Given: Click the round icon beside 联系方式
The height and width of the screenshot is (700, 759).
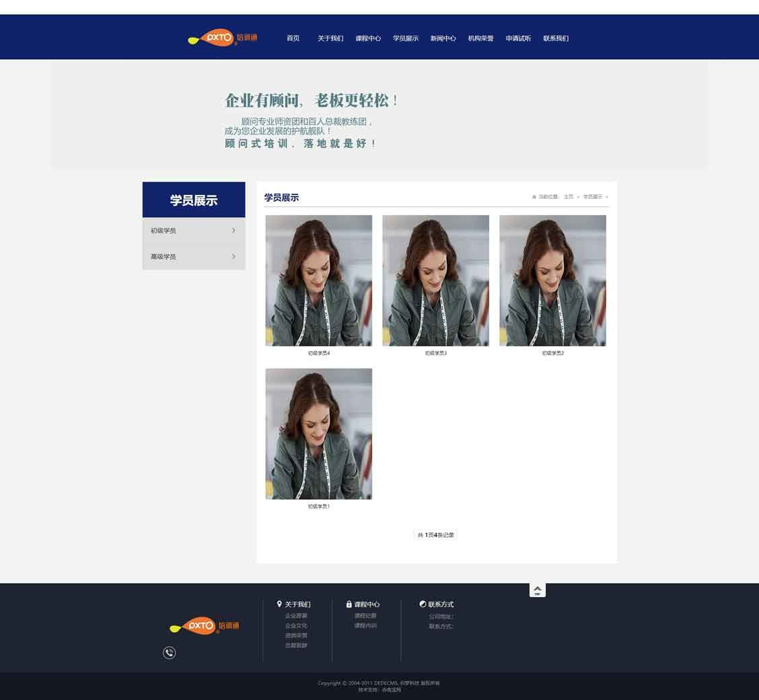Looking at the screenshot, I should (423, 604).
